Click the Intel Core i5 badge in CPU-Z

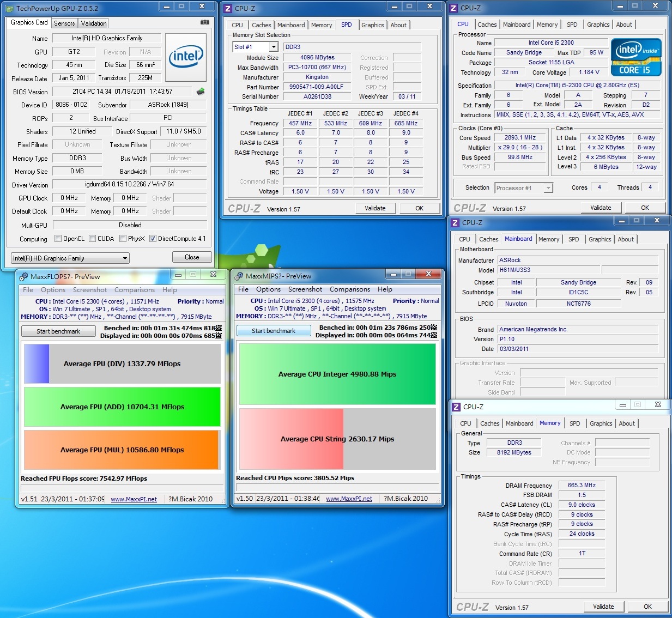[636, 57]
